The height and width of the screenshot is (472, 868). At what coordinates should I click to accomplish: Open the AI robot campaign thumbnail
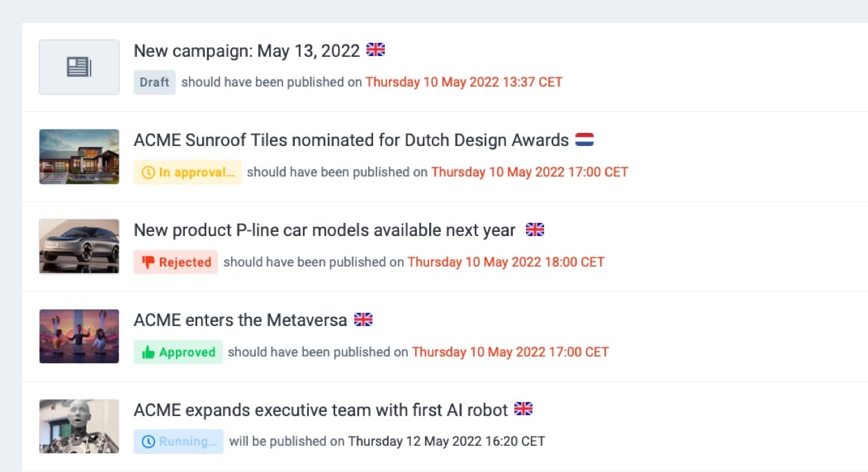click(x=79, y=426)
